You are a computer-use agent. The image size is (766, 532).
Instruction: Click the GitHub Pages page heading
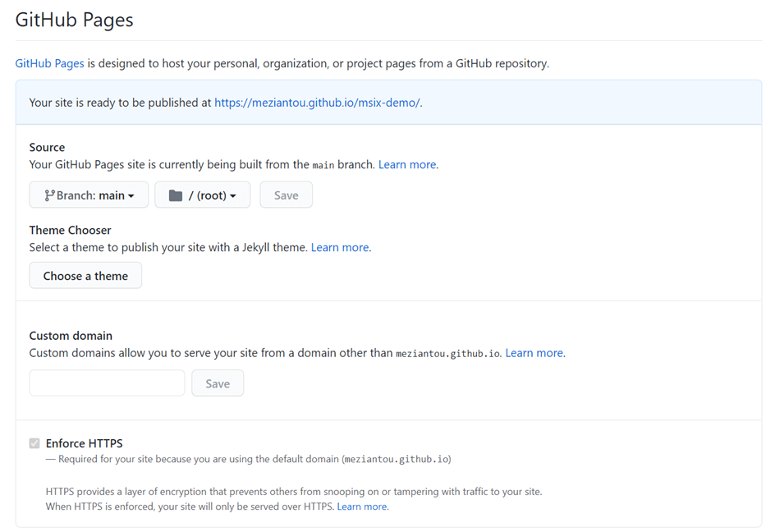pos(75,20)
